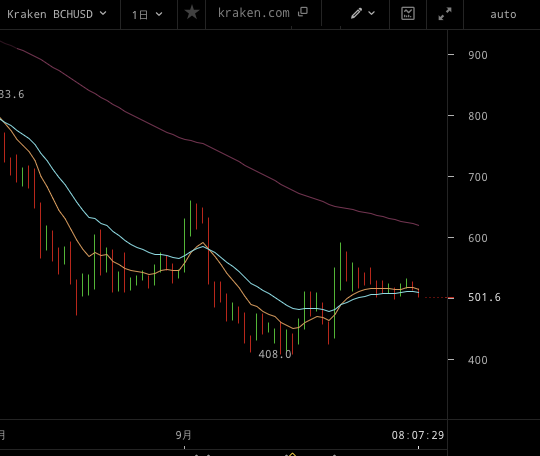Toggle the auto price scale
This screenshot has width=540, height=456.
point(503,14)
